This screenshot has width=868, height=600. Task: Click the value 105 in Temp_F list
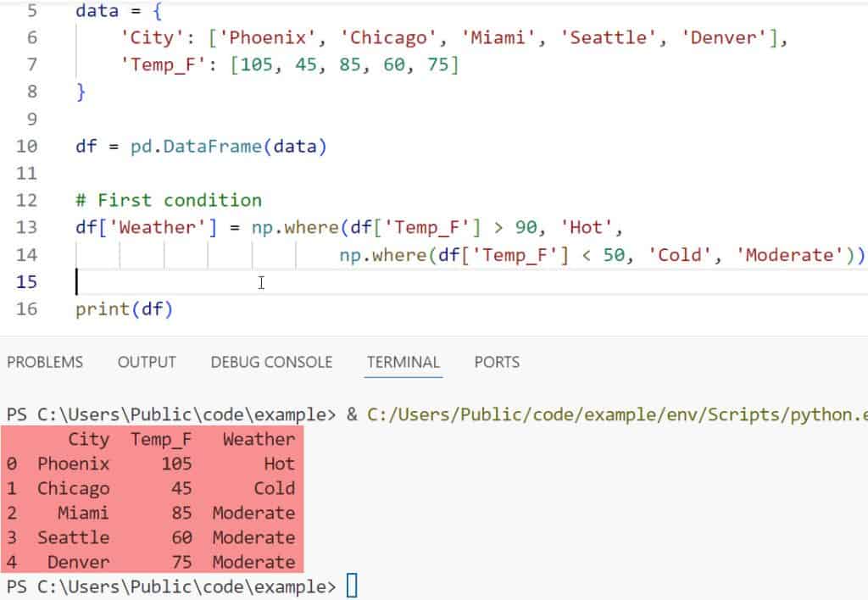tap(257, 64)
